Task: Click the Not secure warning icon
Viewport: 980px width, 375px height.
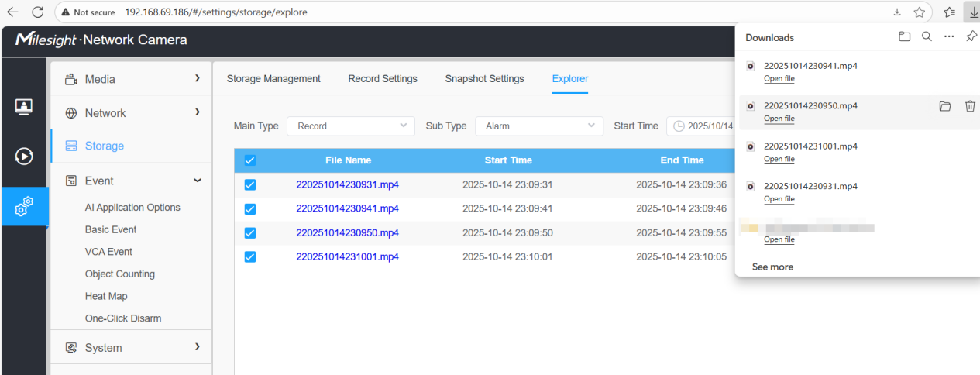Action: click(65, 12)
